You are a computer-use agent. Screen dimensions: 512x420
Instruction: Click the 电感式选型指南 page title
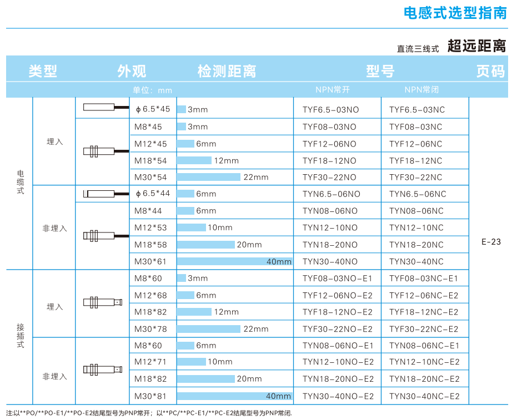click(x=455, y=13)
